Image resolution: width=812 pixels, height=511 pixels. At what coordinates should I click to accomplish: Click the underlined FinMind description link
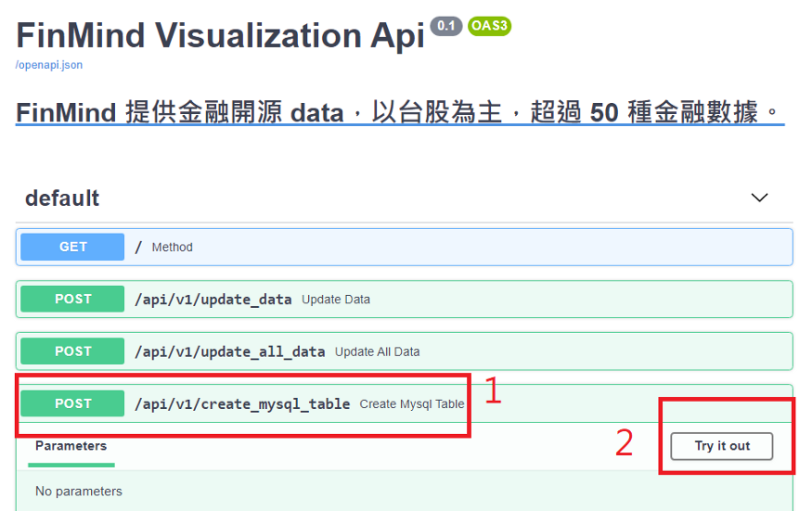tap(399, 112)
